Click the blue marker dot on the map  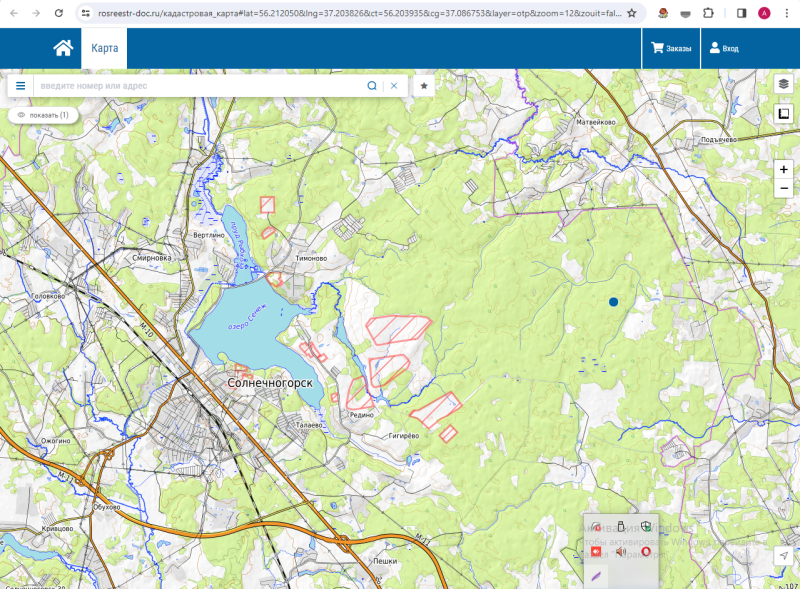613,302
